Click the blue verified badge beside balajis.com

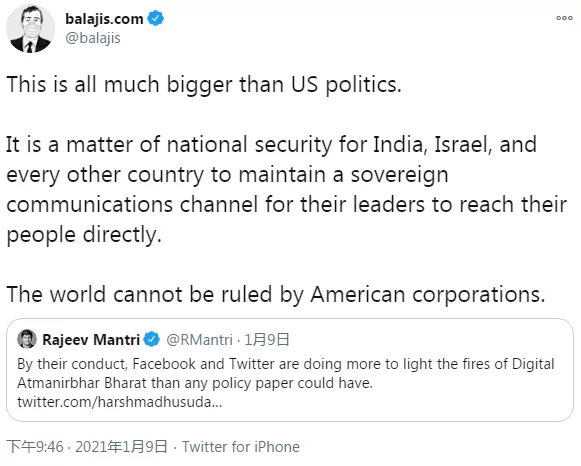click(156, 18)
